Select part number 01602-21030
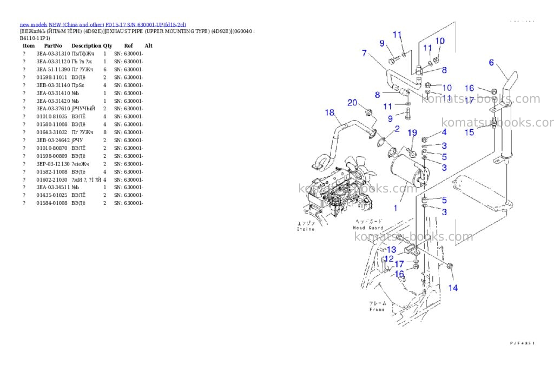554x392 pixels. [51, 180]
